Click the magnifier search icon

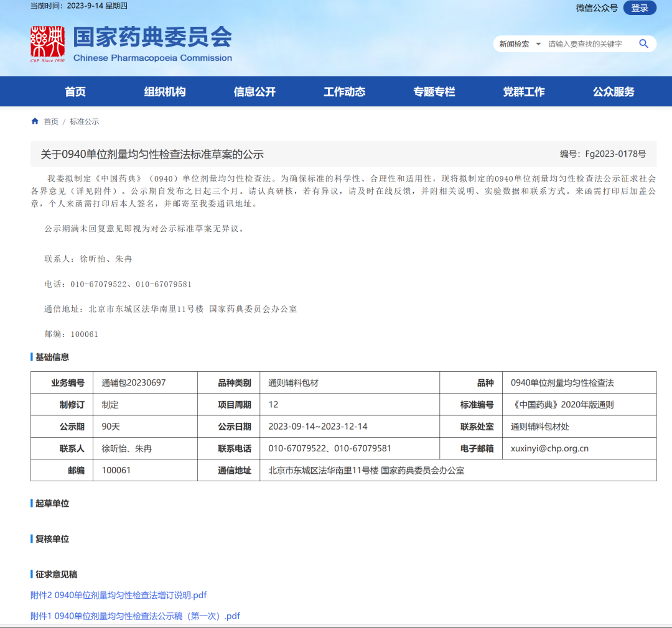pos(643,44)
